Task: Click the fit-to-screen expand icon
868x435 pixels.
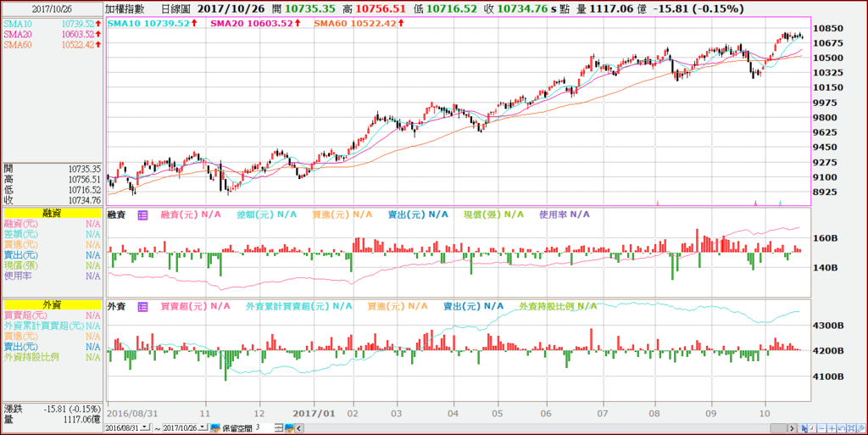Action: tap(851, 428)
